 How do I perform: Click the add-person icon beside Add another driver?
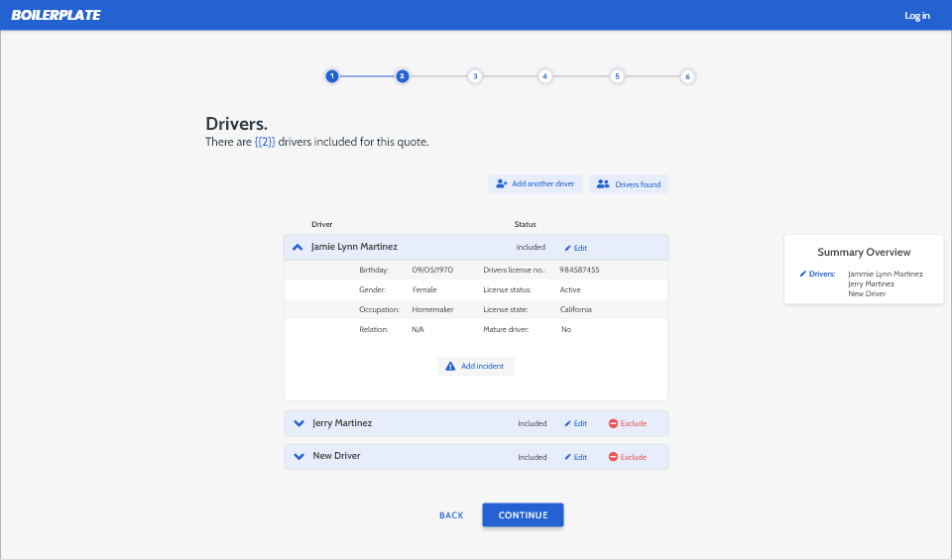pos(502,184)
